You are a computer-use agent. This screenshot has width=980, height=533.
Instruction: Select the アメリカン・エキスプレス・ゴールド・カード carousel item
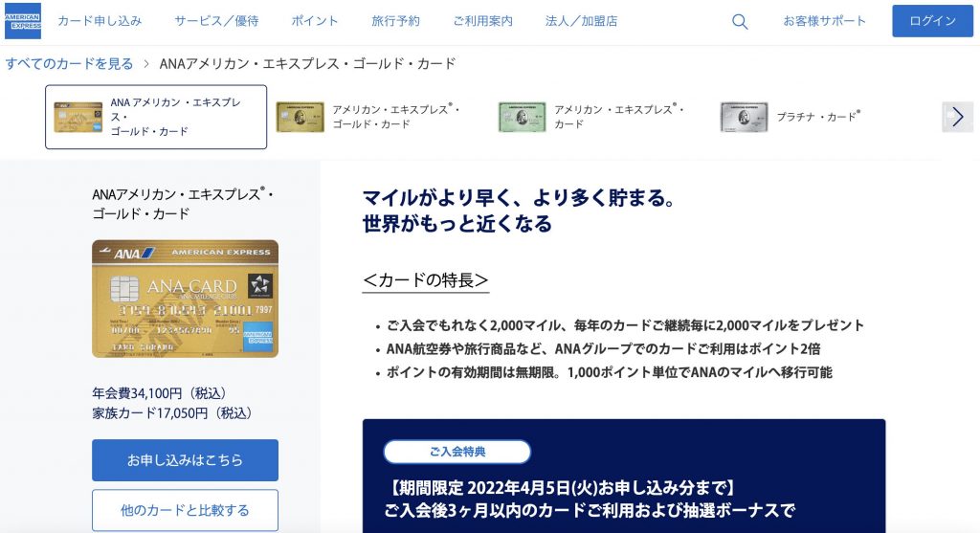tap(368, 117)
